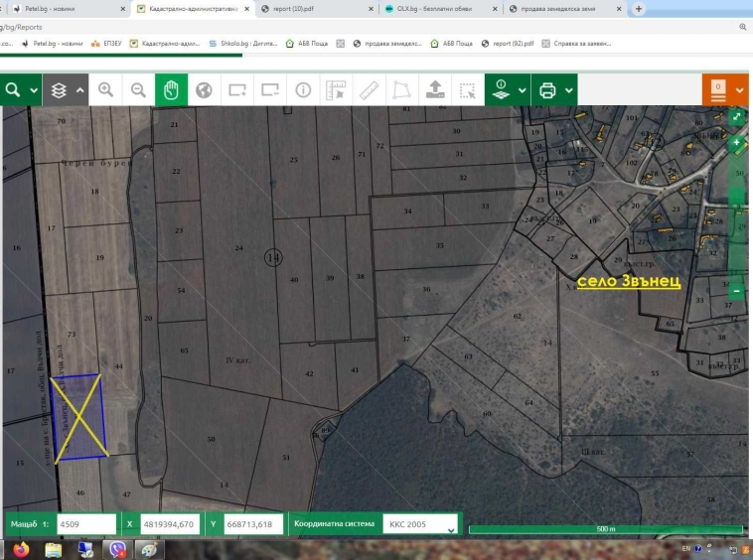Toggle the layers panel button
753x560 pixels.
pyautogui.click(x=59, y=89)
